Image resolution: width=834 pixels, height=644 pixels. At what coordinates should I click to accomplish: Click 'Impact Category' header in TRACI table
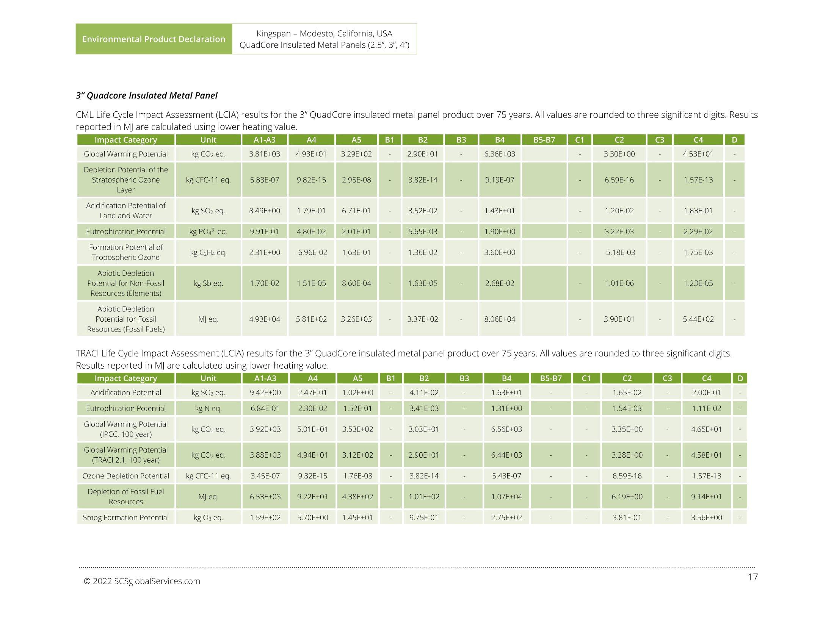tap(125, 378)
